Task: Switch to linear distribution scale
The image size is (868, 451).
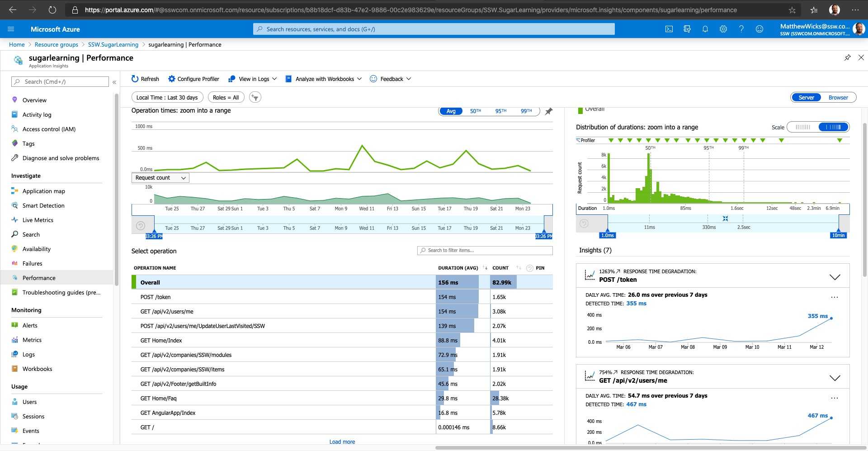Action: point(803,127)
